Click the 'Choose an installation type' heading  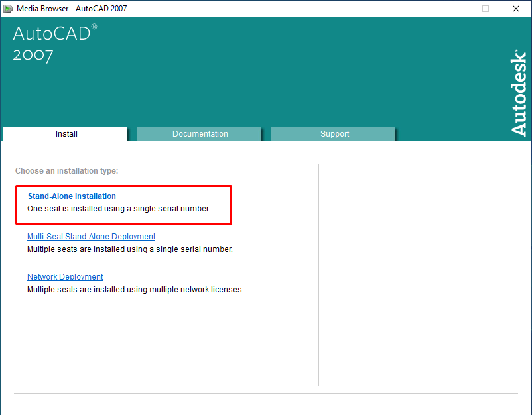[66, 171]
